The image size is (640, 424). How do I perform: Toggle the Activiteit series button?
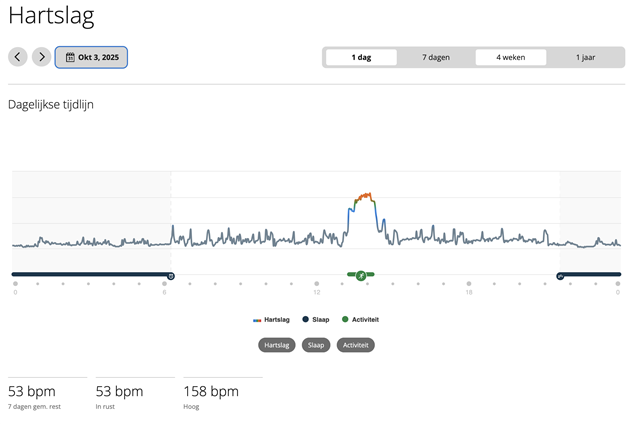point(355,345)
